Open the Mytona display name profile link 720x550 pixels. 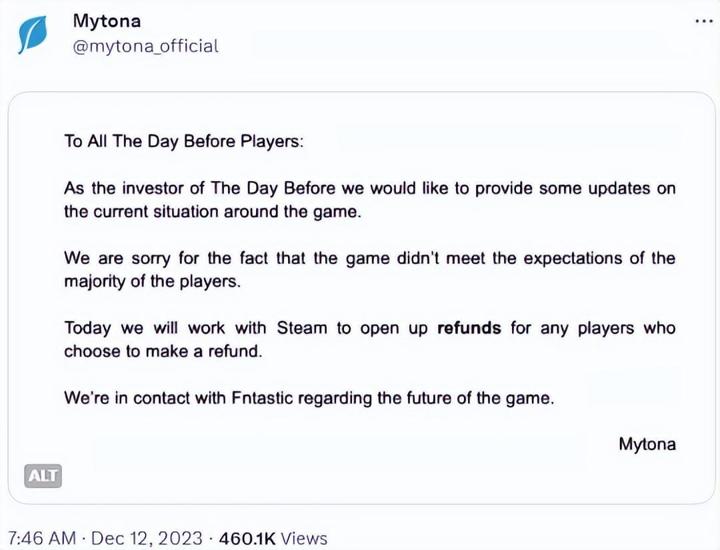coord(107,21)
